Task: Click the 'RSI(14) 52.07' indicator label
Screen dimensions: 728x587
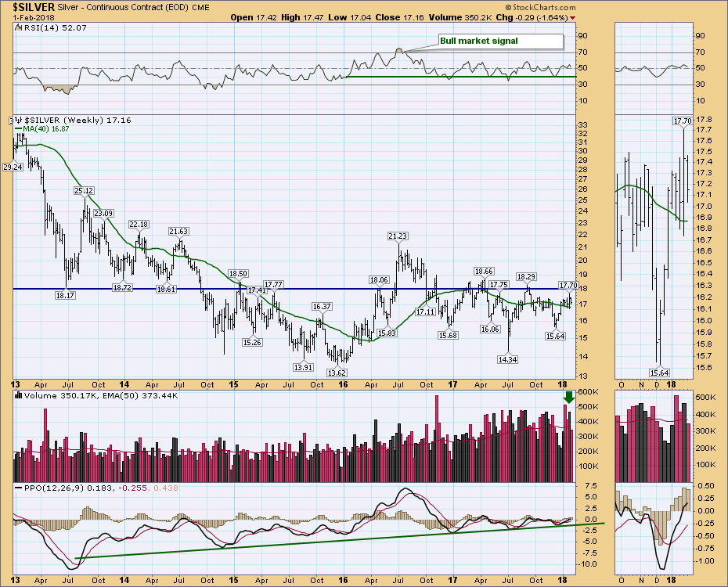Action: (x=54, y=28)
